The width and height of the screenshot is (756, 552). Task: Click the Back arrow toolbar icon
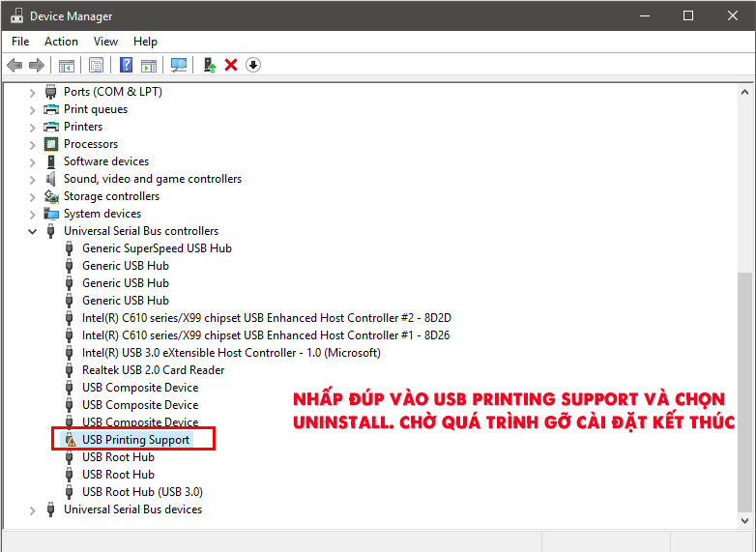15,65
